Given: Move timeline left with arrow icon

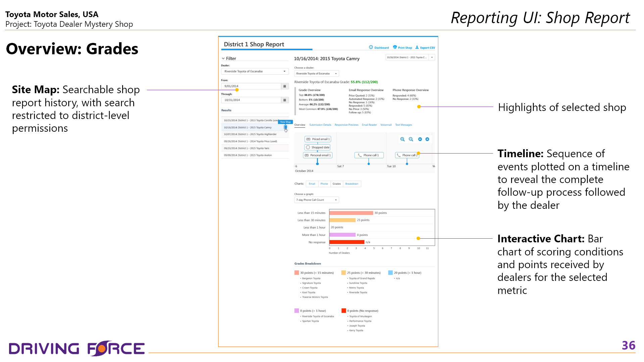Looking at the screenshot, I should 420,139.
